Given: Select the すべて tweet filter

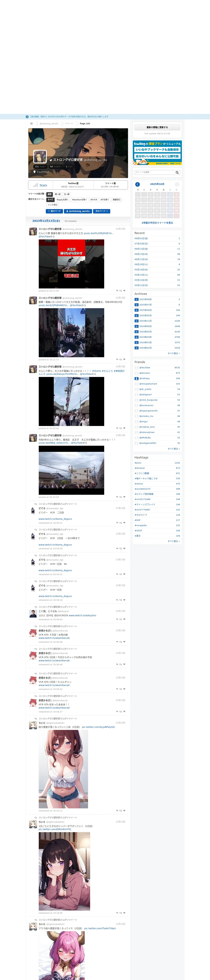Looking at the screenshot, I should point(51,200).
